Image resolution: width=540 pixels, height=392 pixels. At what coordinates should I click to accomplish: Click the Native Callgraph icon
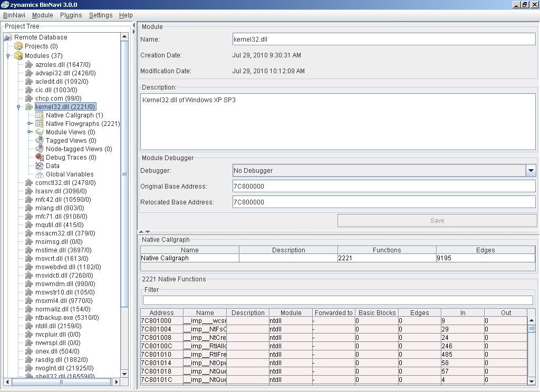pyautogui.click(x=40, y=115)
